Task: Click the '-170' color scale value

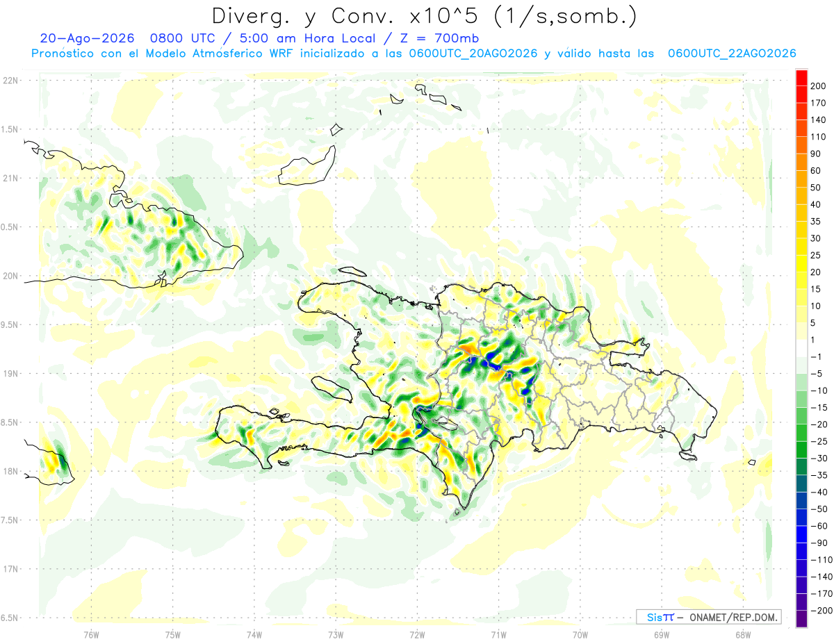Action: pyautogui.click(x=820, y=594)
